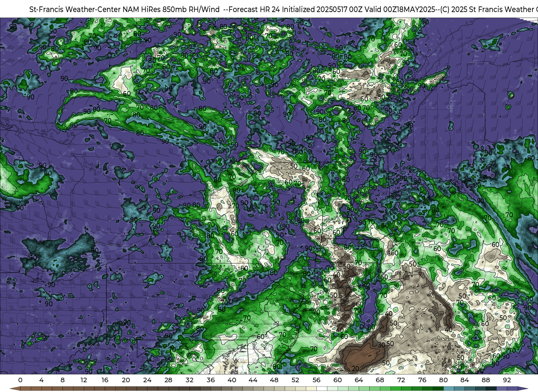This screenshot has width=538, height=392.
Task: Click the purple right arrow end of colorbar
Action: click(x=523, y=389)
